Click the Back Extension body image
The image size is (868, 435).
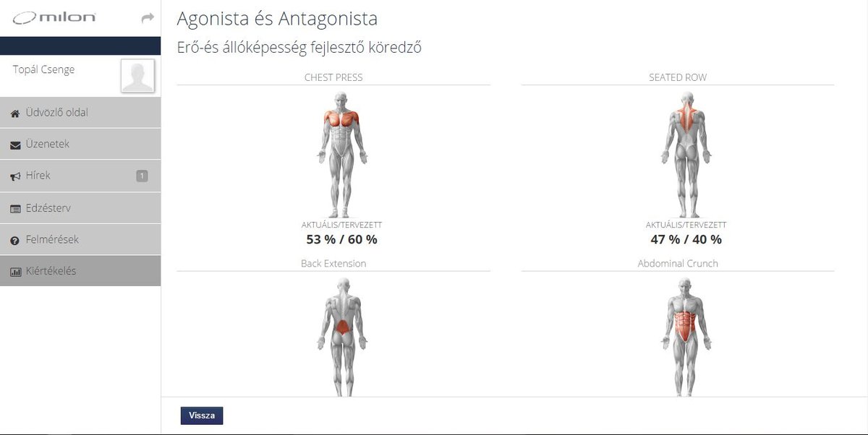pyautogui.click(x=342, y=336)
